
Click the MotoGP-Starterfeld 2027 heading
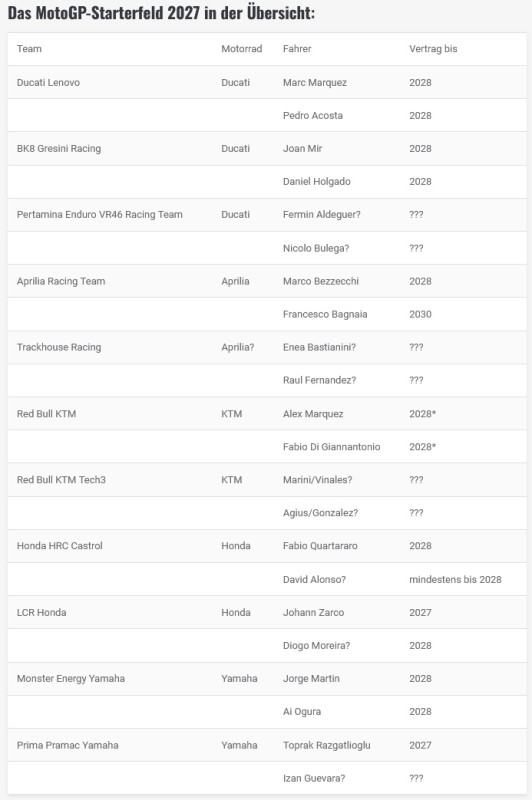tap(161, 13)
